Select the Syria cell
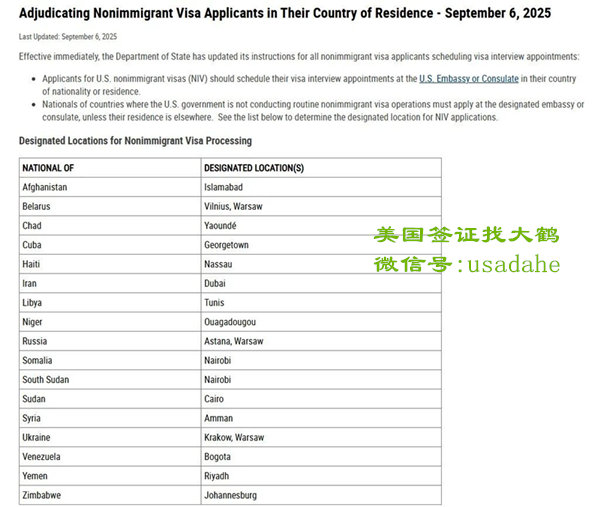This screenshot has height=507, width=600. point(110,418)
